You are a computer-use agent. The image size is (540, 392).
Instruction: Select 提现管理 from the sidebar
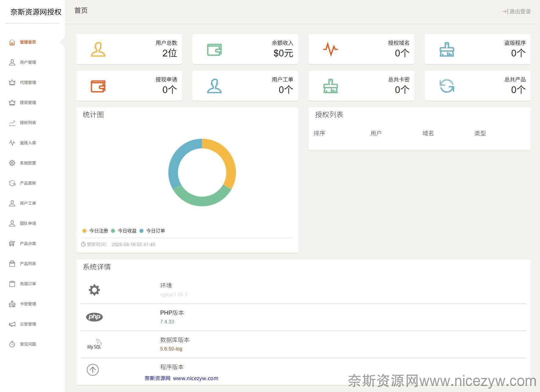point(28,102)
